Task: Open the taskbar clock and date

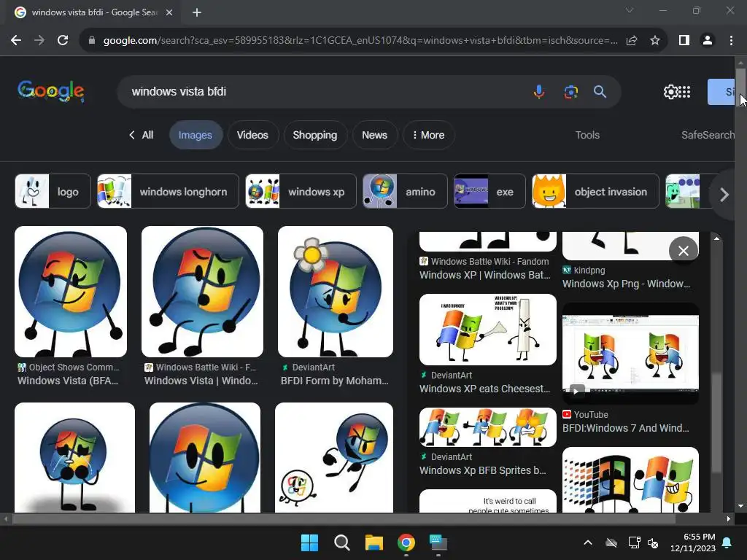Action: [x=693, y=542]
